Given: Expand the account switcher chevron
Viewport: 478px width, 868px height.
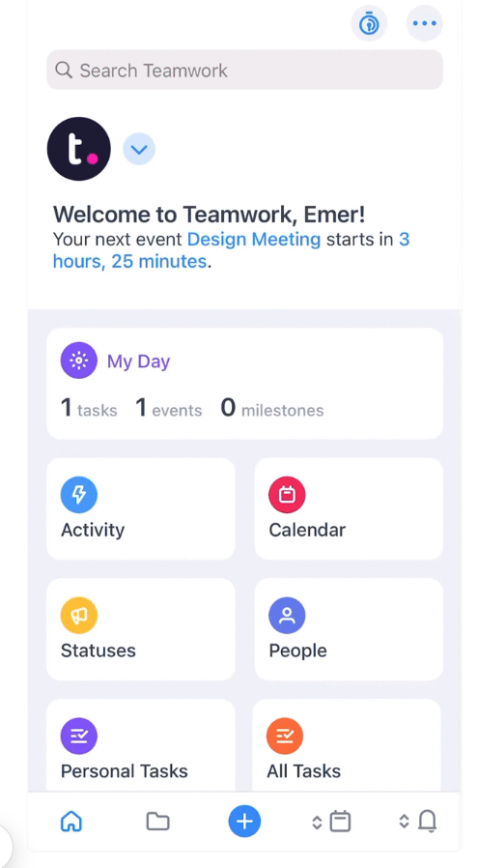Looking at the screenshot, I should (x=139, y=150).
